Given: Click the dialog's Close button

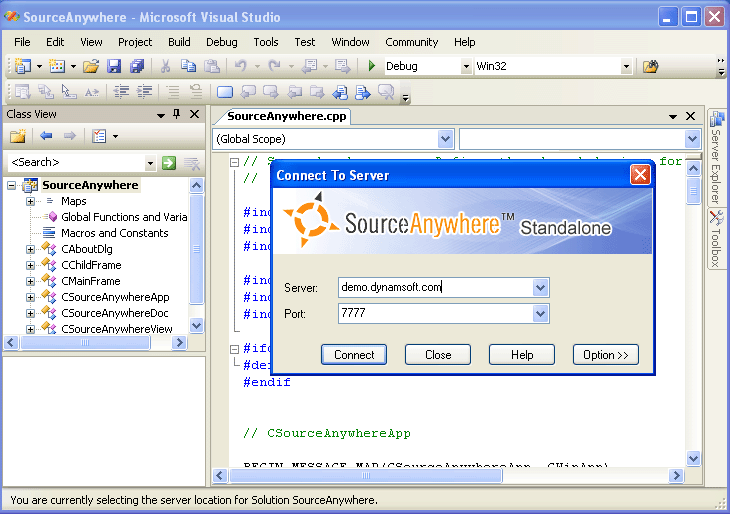Looking at the screenshot, I should click(x=438, y=355).
